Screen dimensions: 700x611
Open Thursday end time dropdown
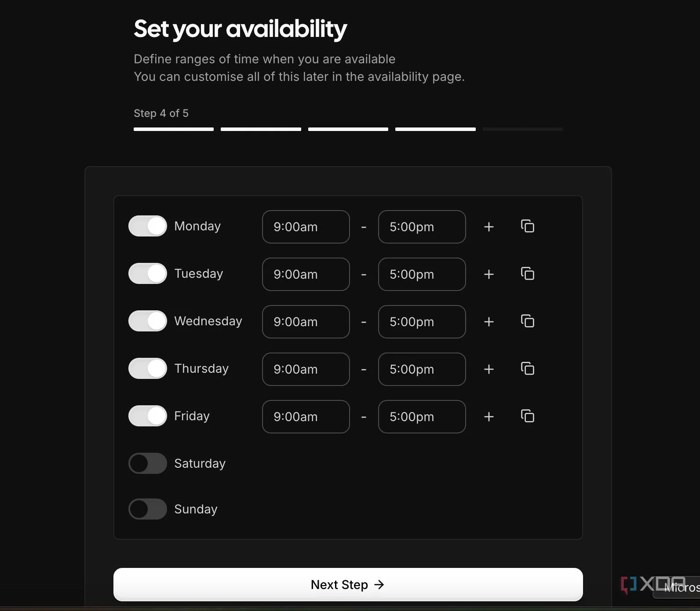coord(422,369)
